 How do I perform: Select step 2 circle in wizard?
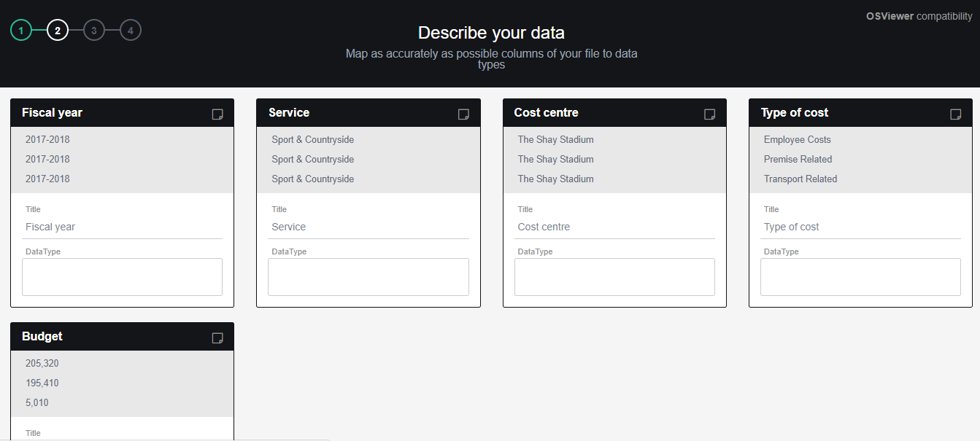pos(58,30)
